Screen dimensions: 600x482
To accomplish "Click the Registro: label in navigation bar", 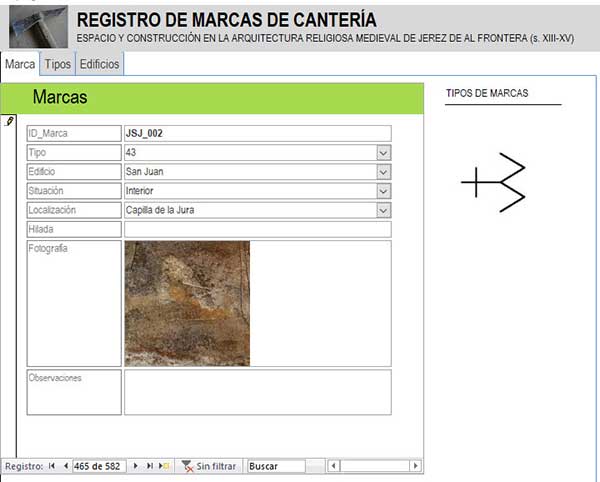I will tap(24, 466).
